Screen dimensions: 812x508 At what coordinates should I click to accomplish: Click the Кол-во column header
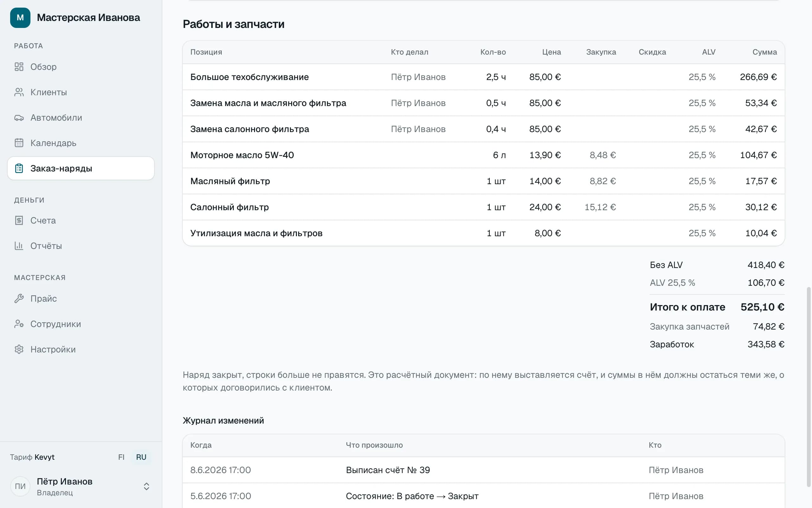(493, 52)
